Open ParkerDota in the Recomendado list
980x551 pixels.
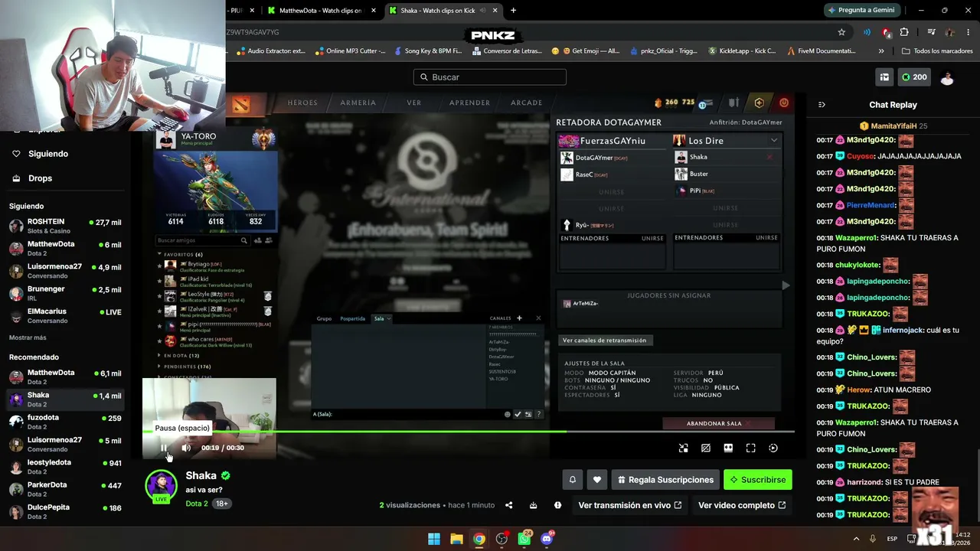65,489
